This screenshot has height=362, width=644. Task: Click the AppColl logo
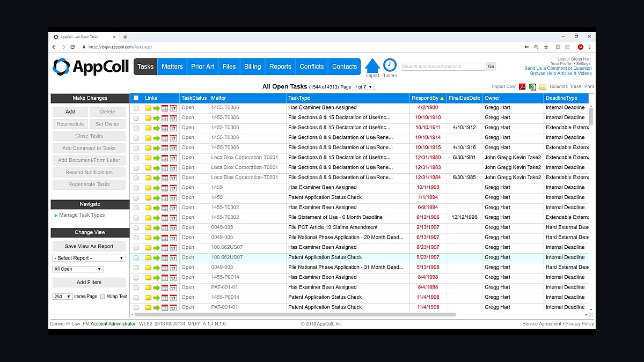coord(91,67)
